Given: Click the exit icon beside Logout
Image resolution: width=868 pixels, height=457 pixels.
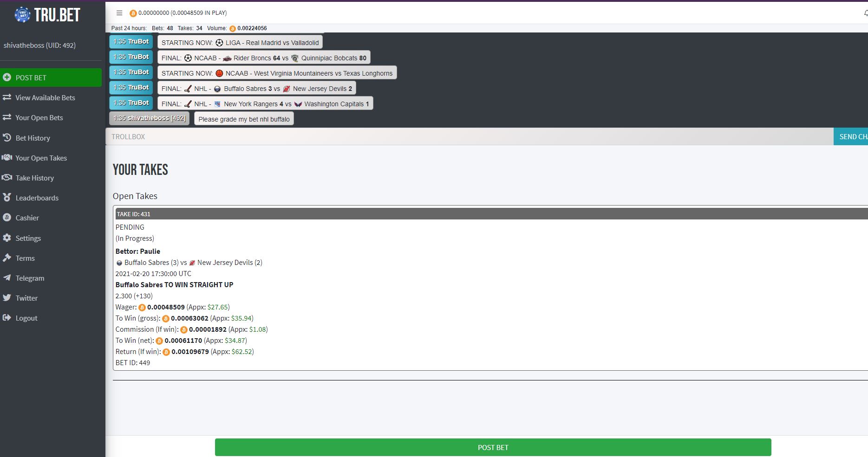Looking at the screenshot, I should click(7, 318).
